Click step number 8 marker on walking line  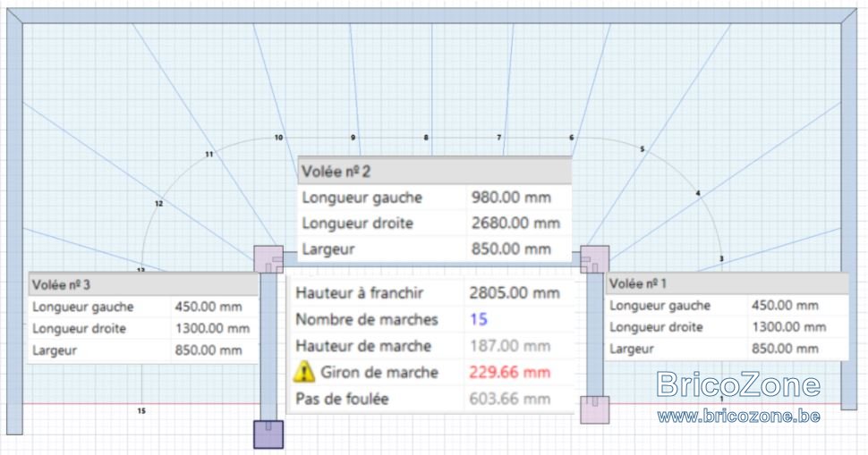pos(426,138)
